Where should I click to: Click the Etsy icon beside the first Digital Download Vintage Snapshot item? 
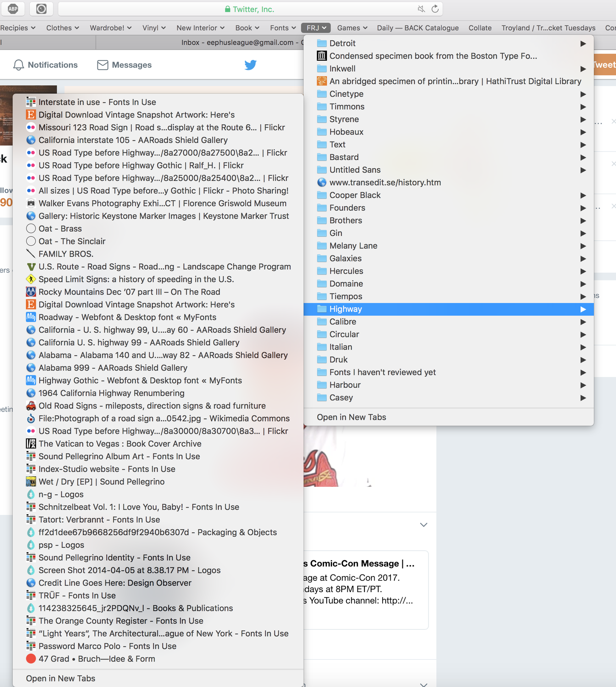click(x=31, y=115)
